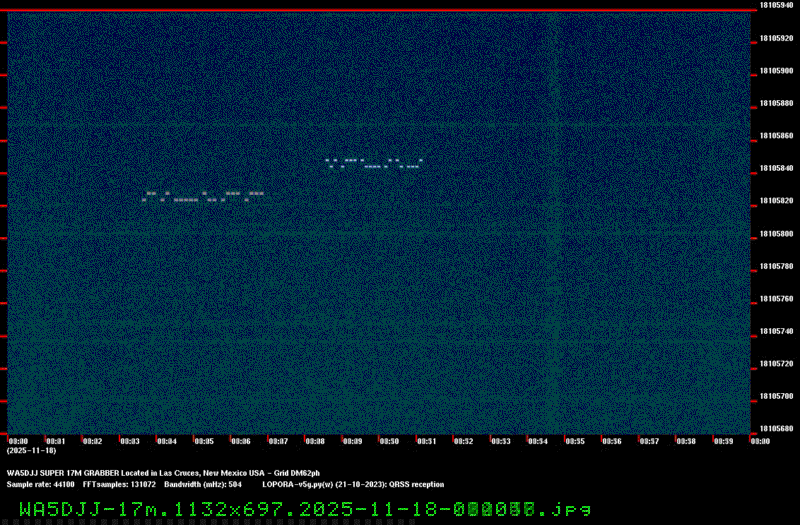Viewport: 800px width, 525px height.
Task: Click the 18105860 frequency label
Action: (776, 136)
